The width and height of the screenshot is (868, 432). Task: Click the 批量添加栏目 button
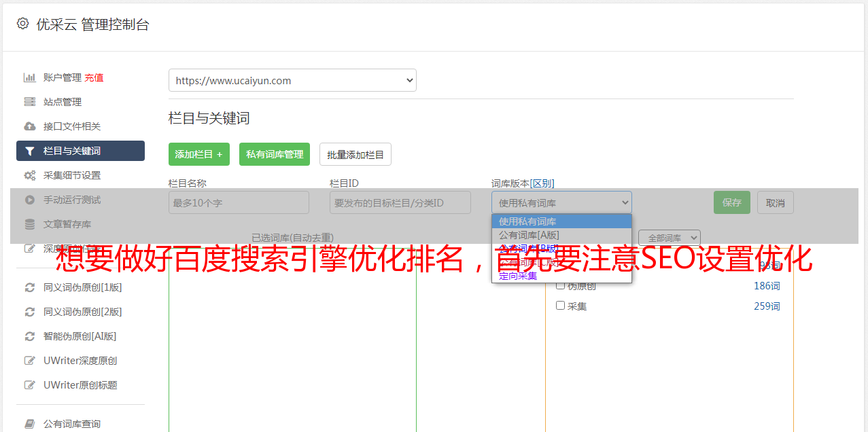pos(355,154)
